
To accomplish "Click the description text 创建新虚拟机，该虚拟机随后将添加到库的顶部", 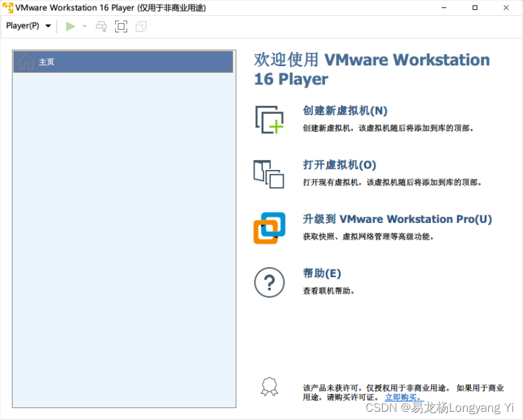I will pyautogui.click(x=388, y=128).
